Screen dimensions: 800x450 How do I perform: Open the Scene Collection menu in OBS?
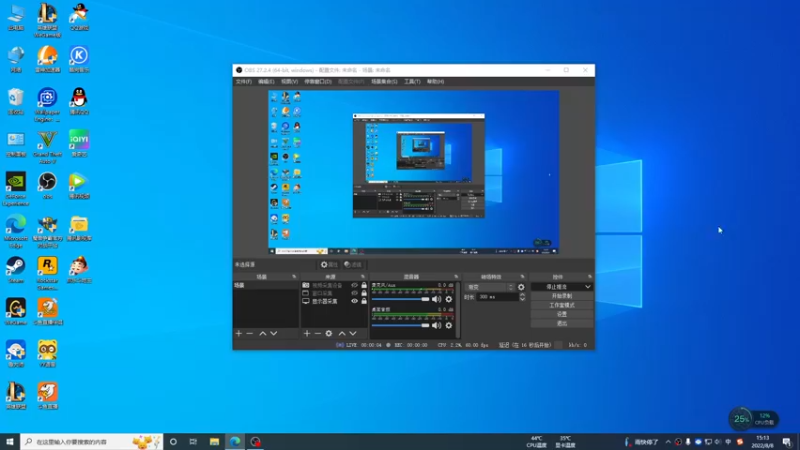(x=384, y=82)
